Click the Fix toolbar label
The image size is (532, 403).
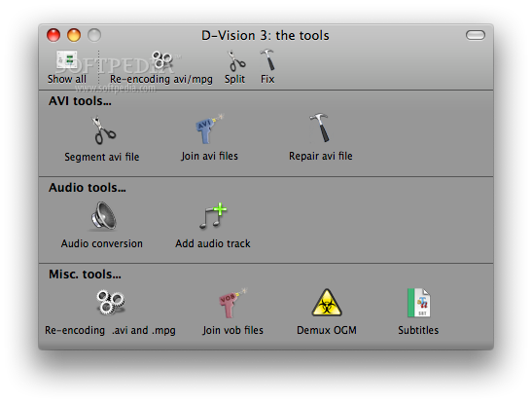[x=267, y=79]
